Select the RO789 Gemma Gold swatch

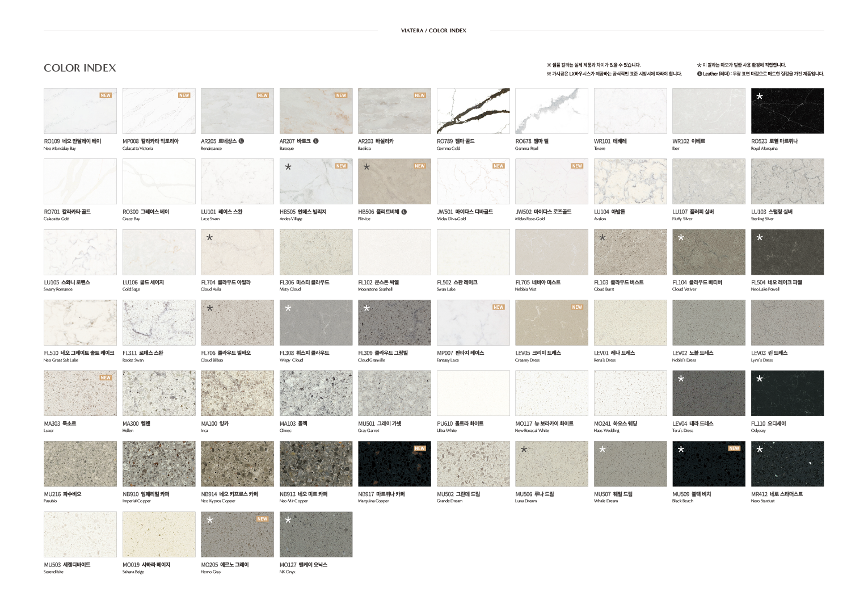click(x=473, y=111)
